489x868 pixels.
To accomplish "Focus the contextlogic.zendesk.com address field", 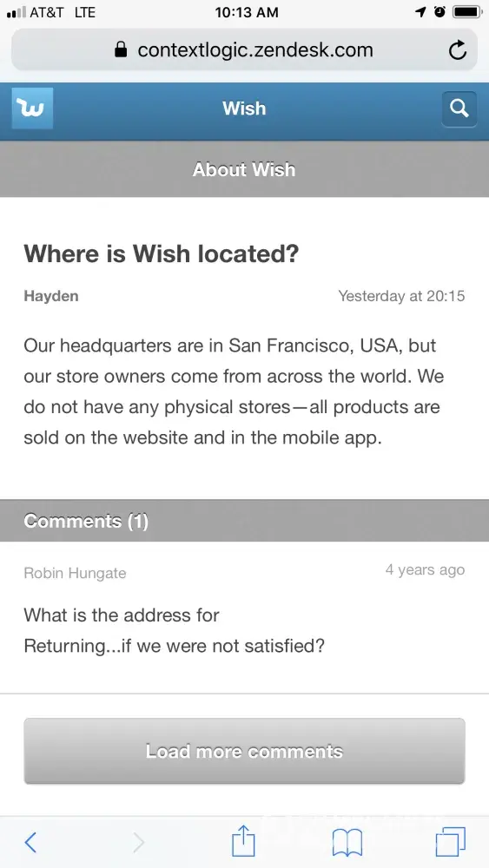I will (x=244, y=49).
